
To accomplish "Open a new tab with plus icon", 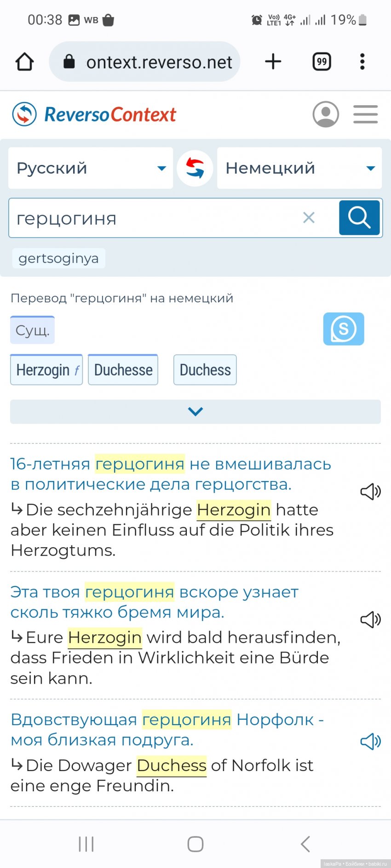I will pyautogui.click(x=273, y=62).
